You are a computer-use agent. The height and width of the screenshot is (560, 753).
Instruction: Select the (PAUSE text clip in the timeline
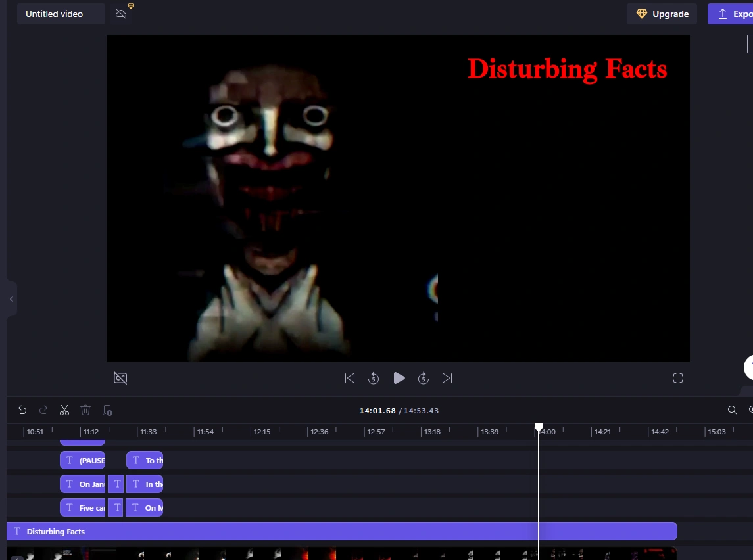tap(82, 460)
